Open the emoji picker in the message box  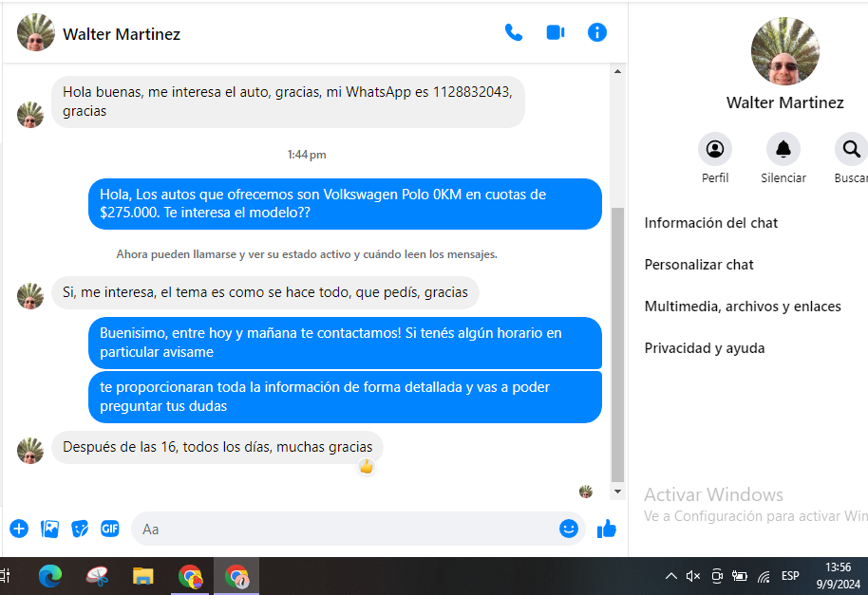pyautogui.click(x=569, y=529)
